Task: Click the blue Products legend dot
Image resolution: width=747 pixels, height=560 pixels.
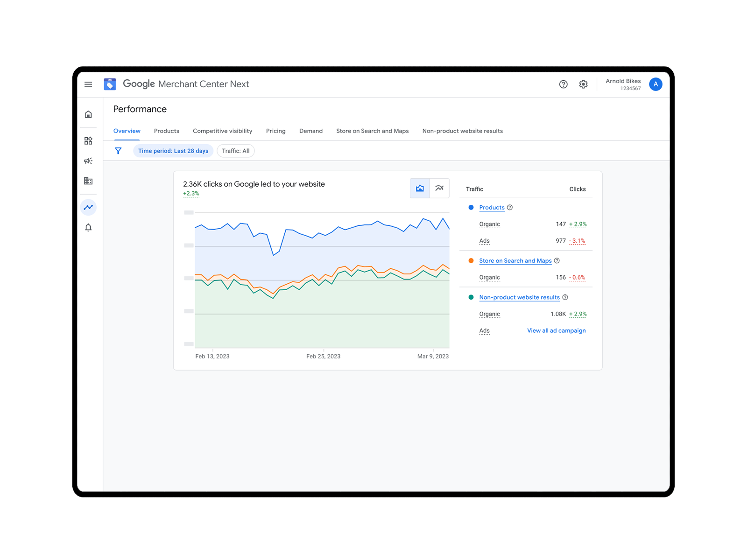Action: pyautogui.click(x=471, y=207)
